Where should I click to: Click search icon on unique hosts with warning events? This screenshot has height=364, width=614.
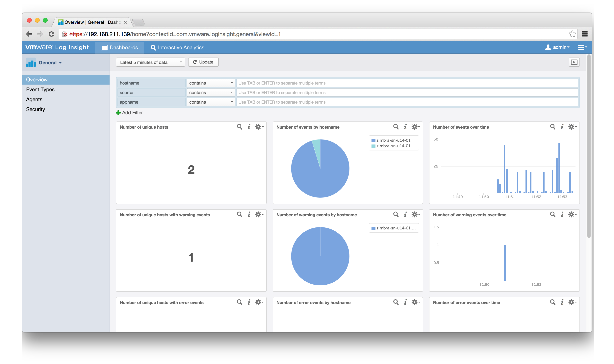[x=239, y=214]
